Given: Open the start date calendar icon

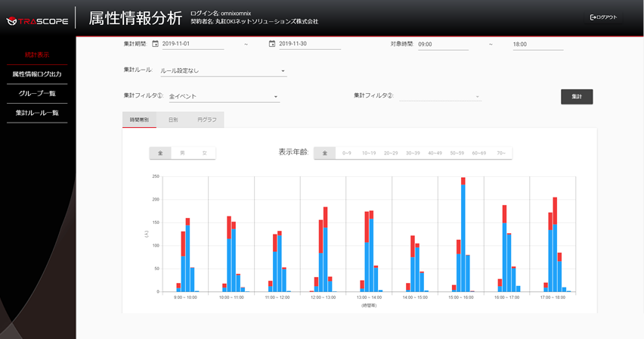Looking at the screenshot, I should [156, 44].
